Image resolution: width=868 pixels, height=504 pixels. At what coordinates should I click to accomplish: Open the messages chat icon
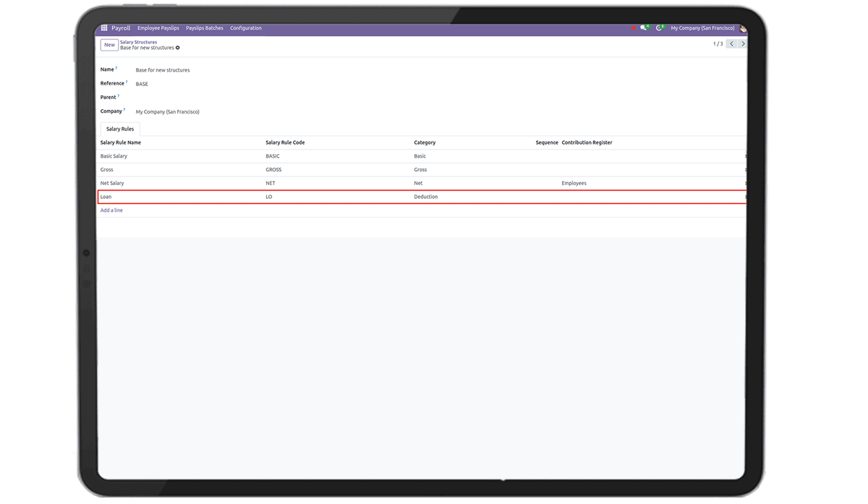[x=644, y=28]
